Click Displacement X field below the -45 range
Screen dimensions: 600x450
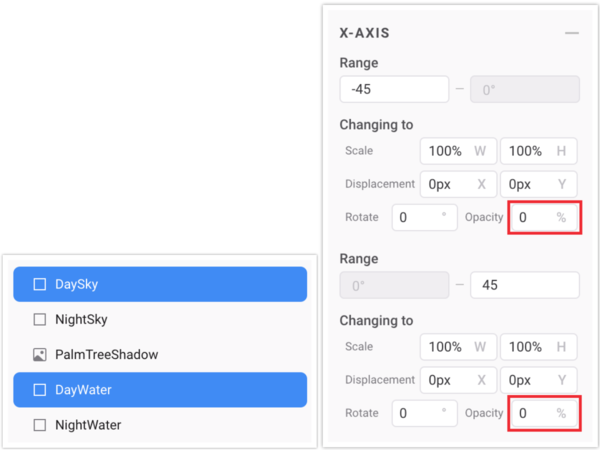[x=457, y=184]
